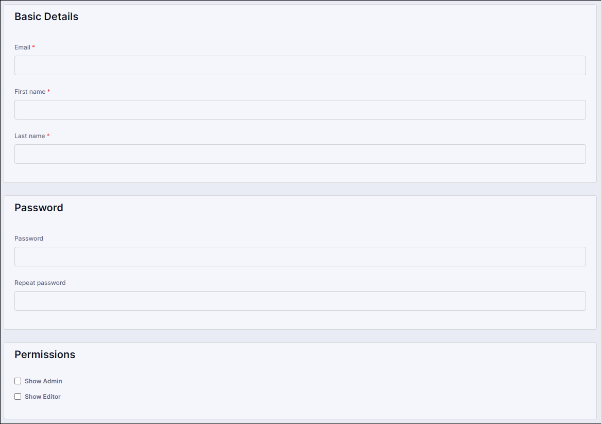Select the Last name input field
Viewport: 602px width, 424px height.
tap(300, 154)
